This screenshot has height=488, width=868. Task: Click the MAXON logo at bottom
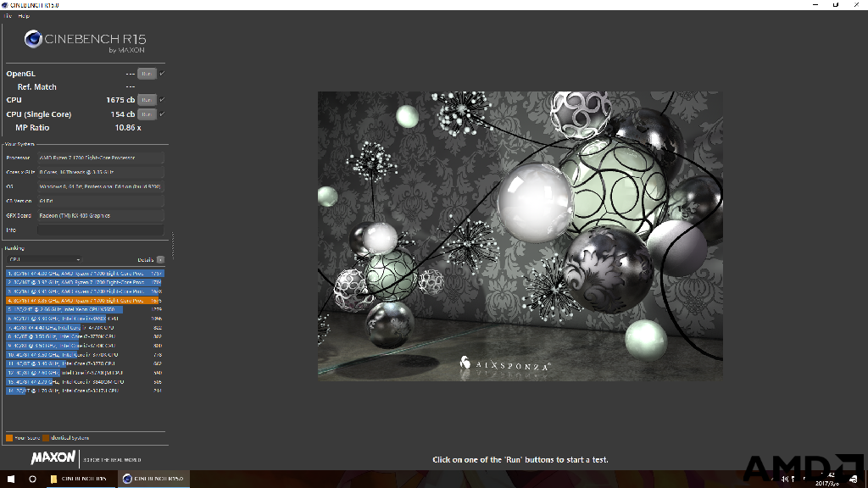coord(53,457)
